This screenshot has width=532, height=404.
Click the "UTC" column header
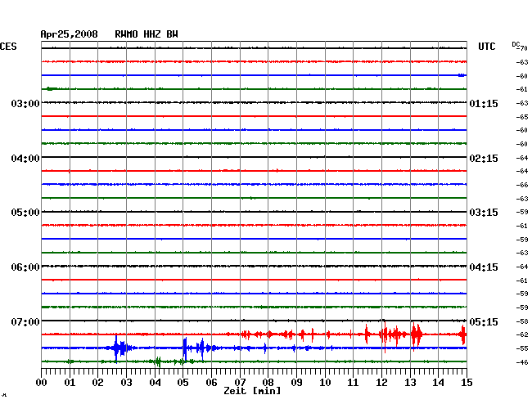(487, 47)
